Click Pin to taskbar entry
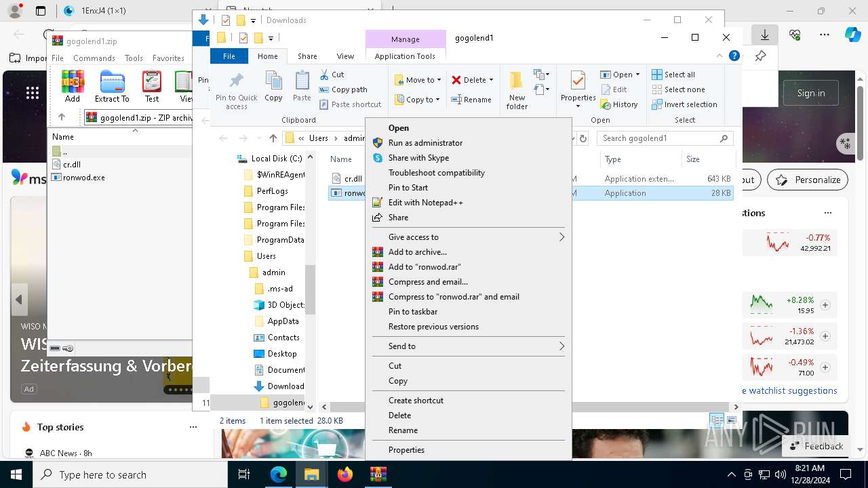Image resolution: width=868 pixels, height=488 pixels. point(413,312)
